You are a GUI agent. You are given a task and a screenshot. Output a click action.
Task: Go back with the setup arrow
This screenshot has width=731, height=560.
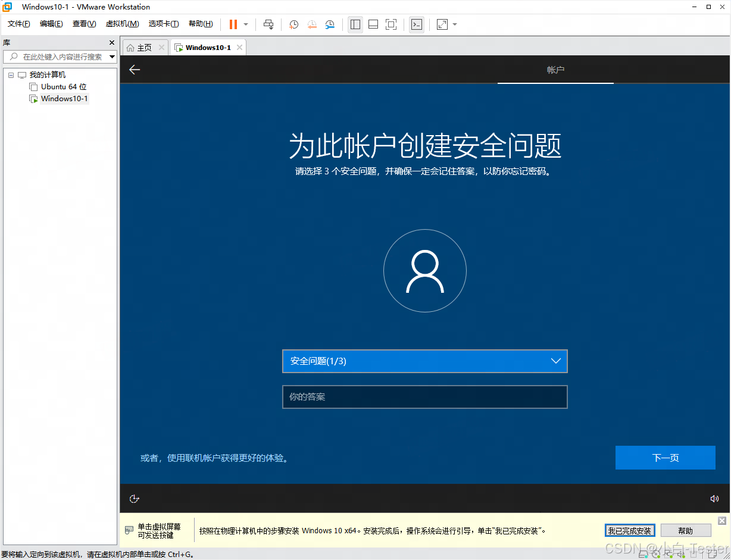(x=135, y=70)
